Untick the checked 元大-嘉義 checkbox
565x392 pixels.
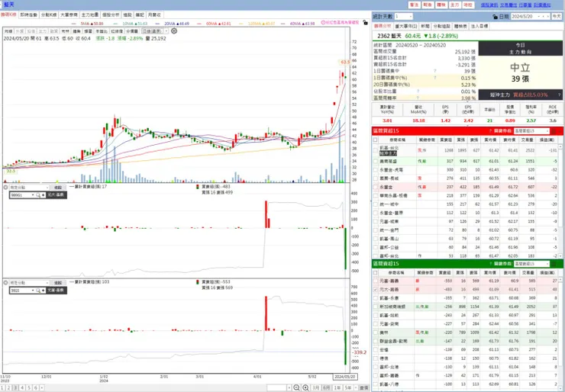pos(376,289)
